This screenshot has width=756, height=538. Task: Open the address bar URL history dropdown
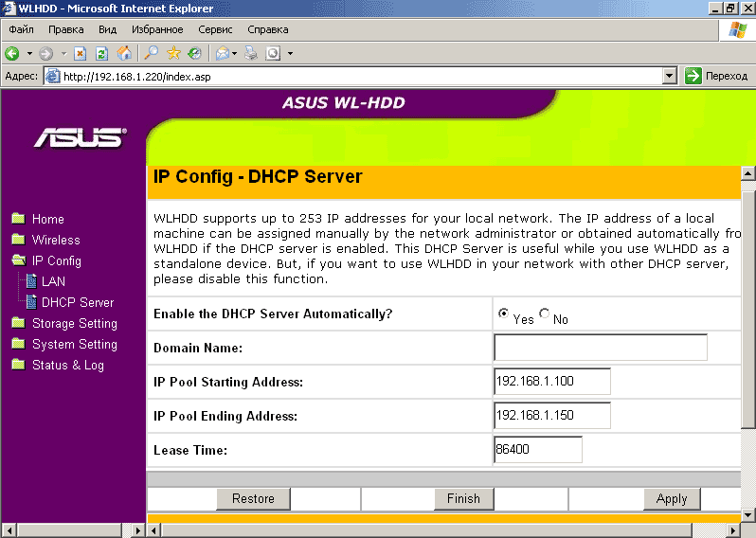click(669, 76)
